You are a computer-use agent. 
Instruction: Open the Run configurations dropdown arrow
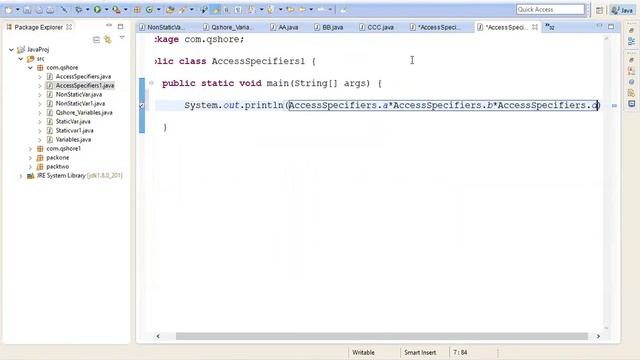point(106,9)
